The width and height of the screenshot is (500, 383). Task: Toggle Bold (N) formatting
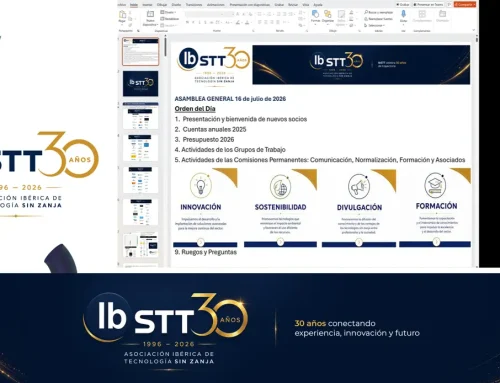(x=187, y=22)
